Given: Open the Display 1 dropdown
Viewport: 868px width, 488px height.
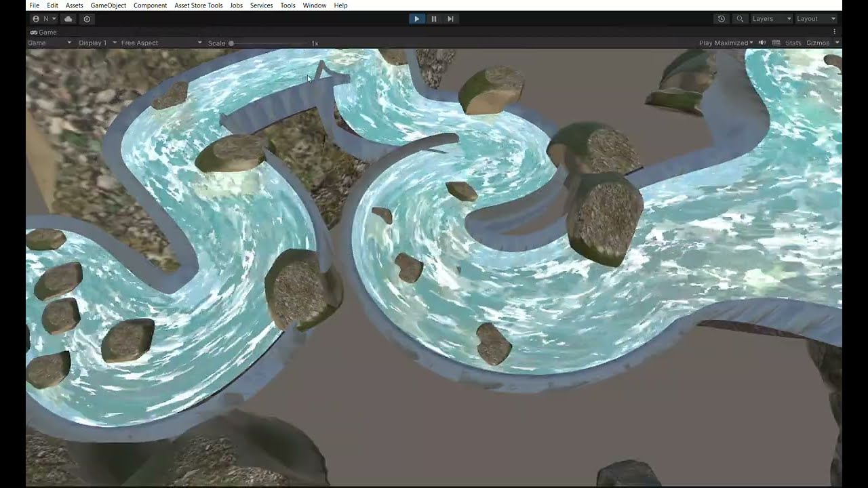Looking at the screenshot, I should click(97, 43).
